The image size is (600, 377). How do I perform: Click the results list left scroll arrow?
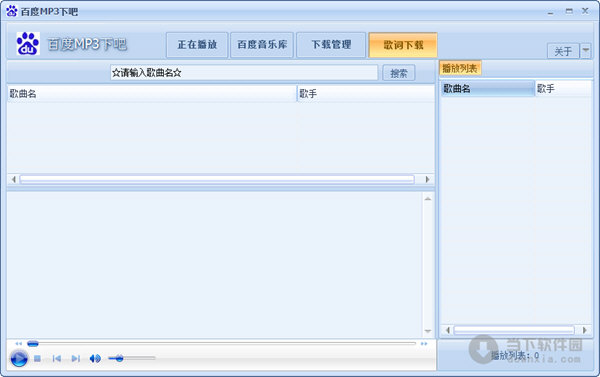13,179
